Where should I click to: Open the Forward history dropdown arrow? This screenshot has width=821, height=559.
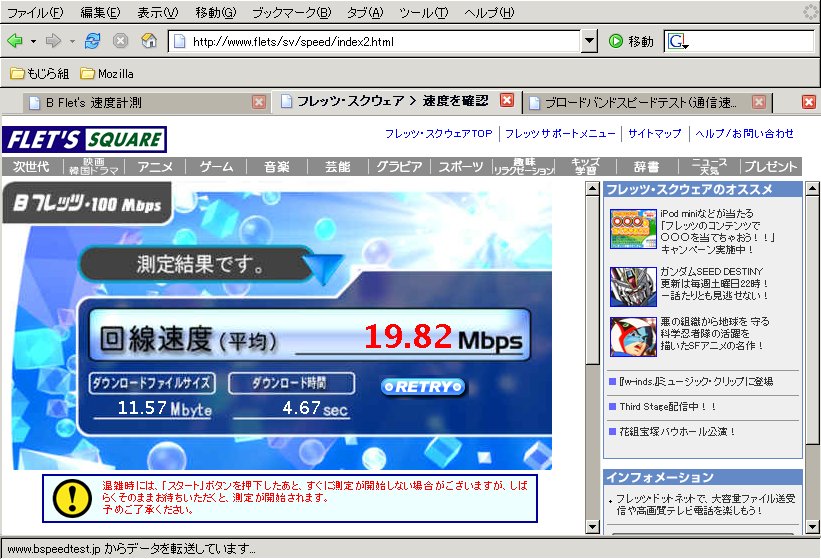click(72, 41)
